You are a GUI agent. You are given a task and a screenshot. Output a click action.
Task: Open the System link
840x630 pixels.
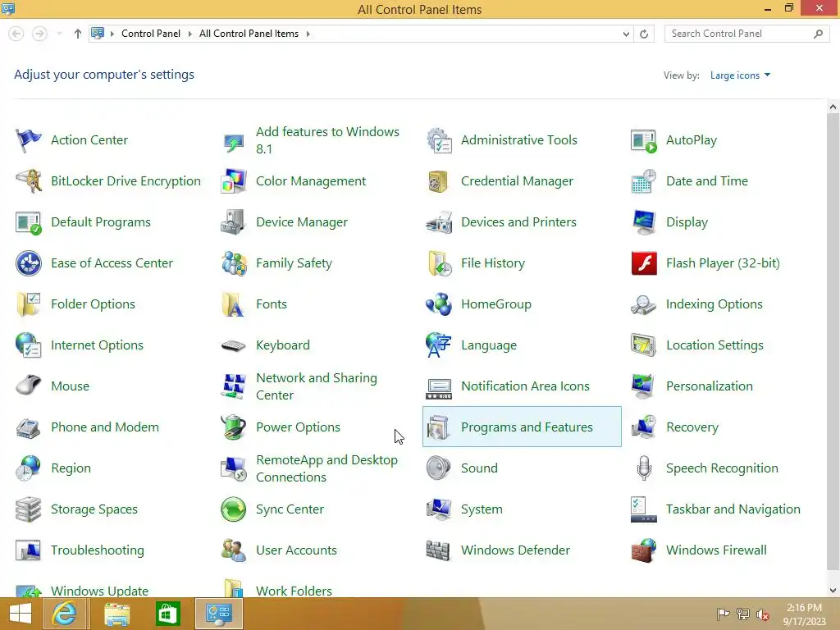[x=482, y=509]
